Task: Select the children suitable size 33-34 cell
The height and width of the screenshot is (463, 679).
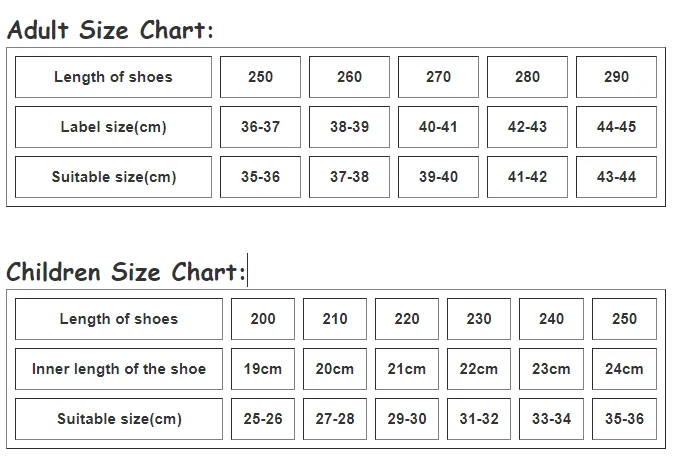Action: 552,419
